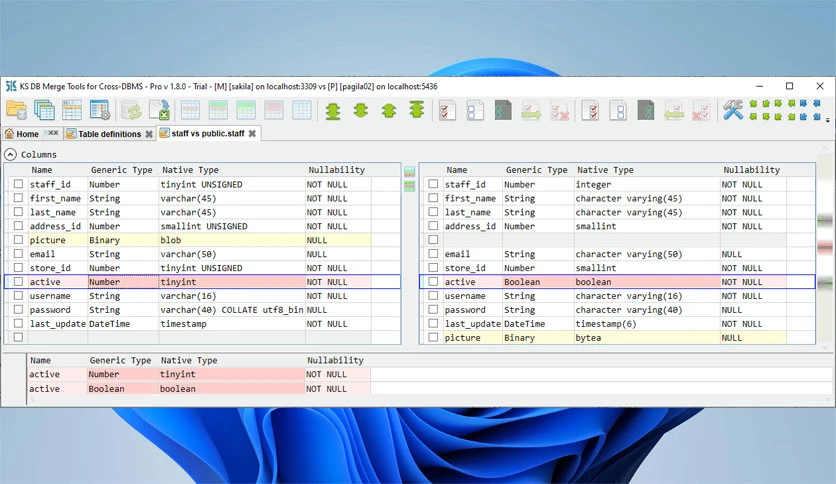Export to Excel via document icon
The image size is (836, 484).
click(159, 110)
